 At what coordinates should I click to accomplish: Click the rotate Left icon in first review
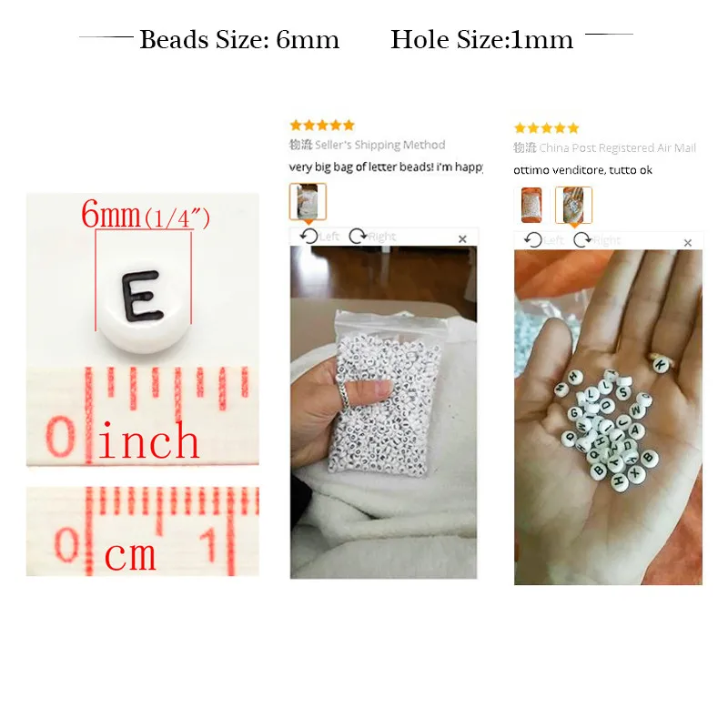point(309,237)
